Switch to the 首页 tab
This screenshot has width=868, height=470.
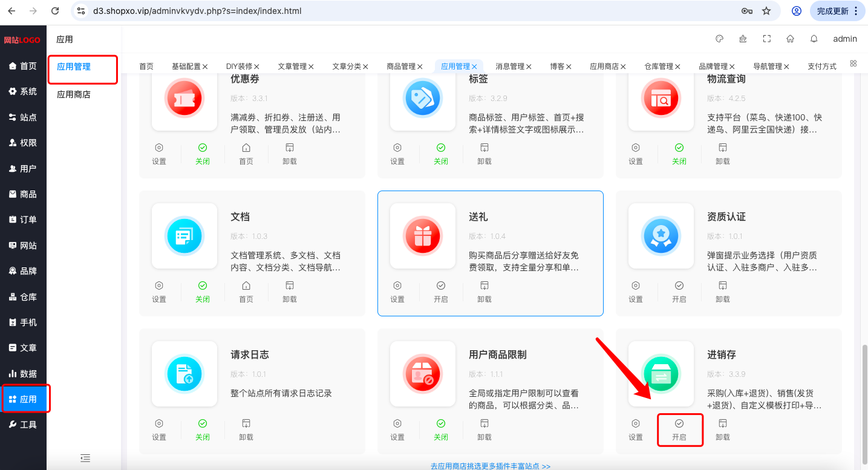146,67
